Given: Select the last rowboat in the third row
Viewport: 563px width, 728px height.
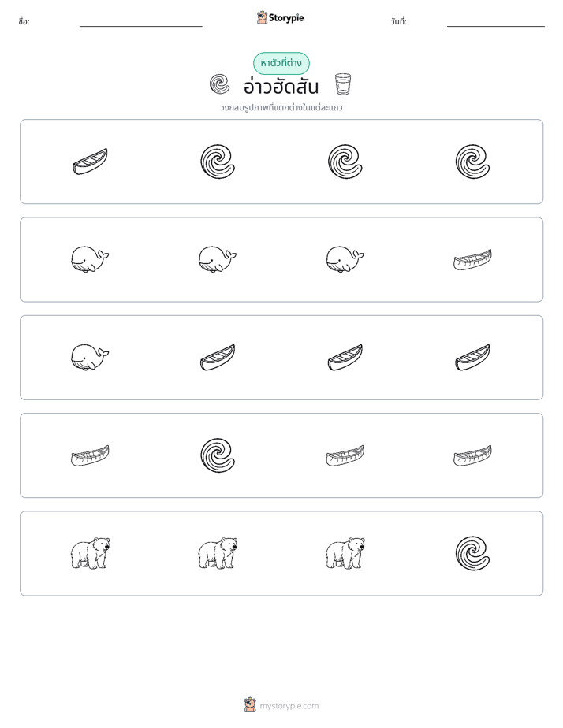Looking at the screenshot, I should pyautogui.click(x=472, y=358).
